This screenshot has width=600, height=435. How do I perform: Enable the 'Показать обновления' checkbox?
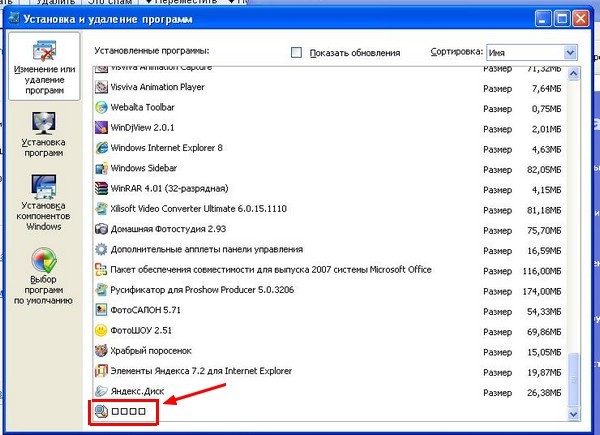tap(296, 52)
